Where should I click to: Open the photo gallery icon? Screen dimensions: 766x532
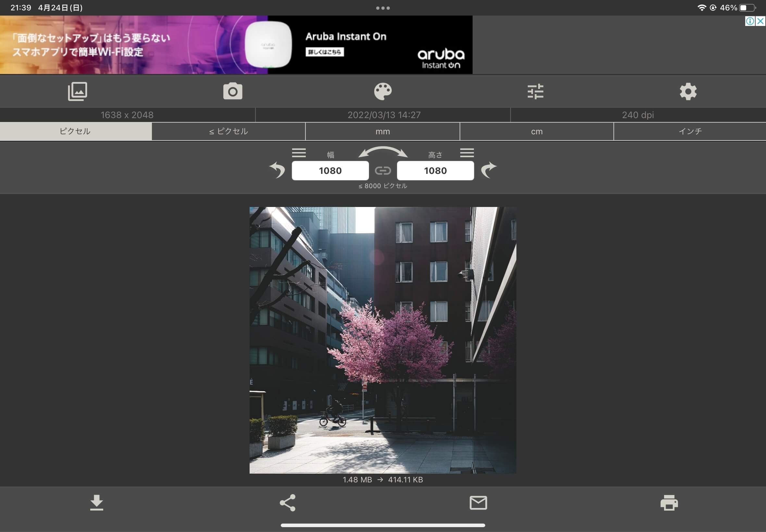coord(77,91)
